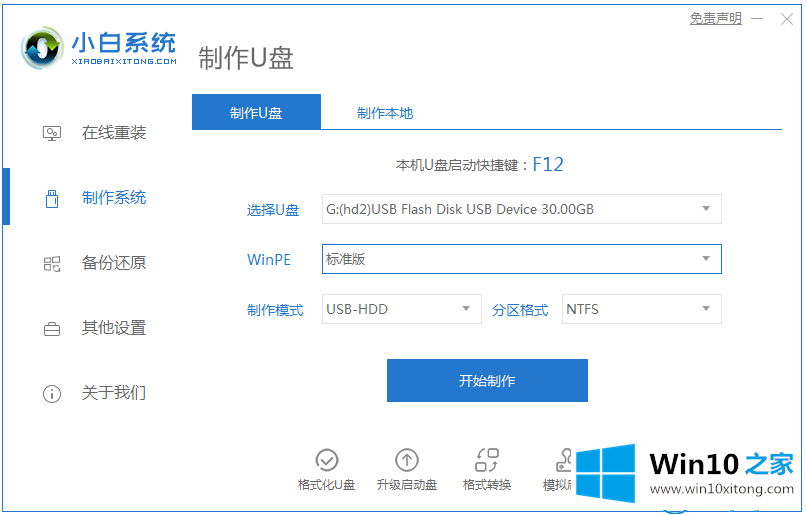Click the 格式转换 label
The height and width of the screenshot is (515, 806).
[487, 485]
